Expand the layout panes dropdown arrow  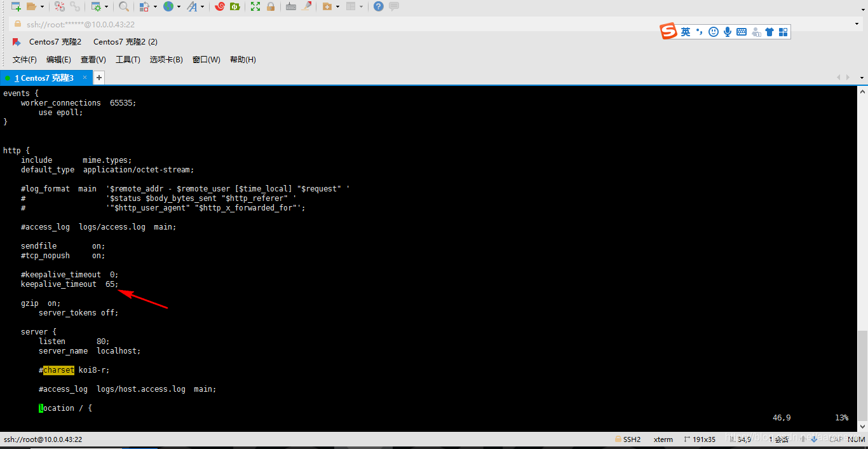tap(362, 6)
